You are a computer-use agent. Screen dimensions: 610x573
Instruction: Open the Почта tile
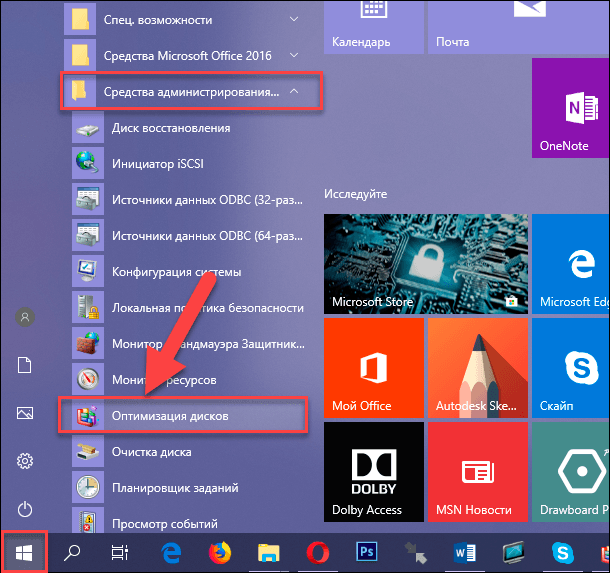coord(519,26)
